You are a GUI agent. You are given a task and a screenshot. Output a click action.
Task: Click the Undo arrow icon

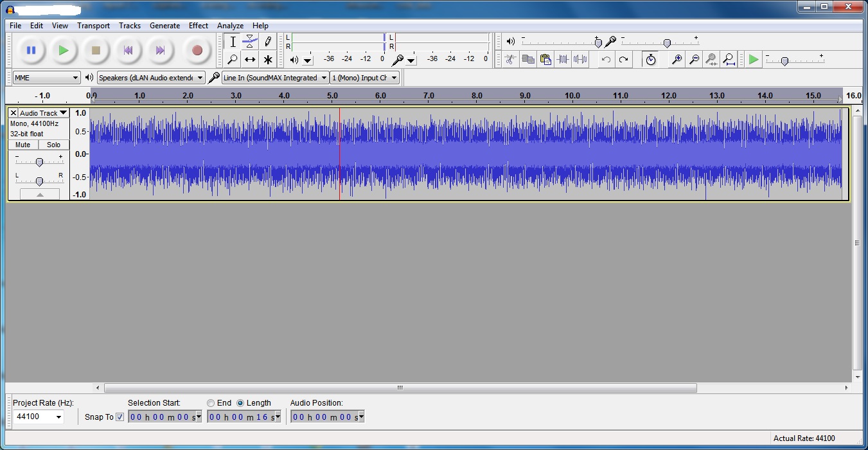pyautogui.click(x=605, y=60)
